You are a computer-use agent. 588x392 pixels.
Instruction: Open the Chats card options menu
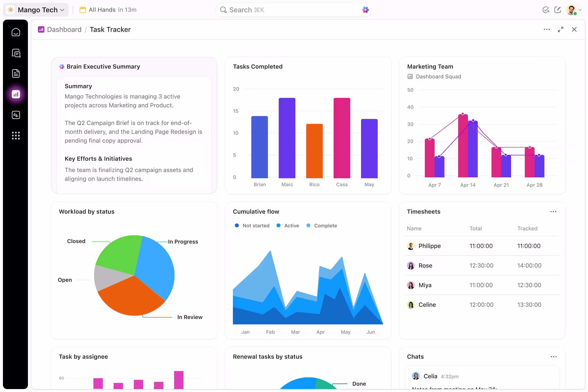point(553,357)
